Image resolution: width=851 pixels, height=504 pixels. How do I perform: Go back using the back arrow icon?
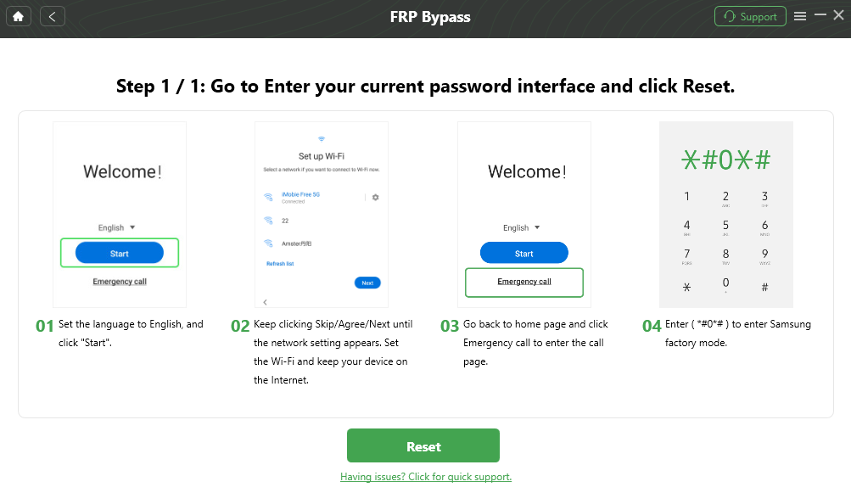pyautogui.click(x=52, y=15)
